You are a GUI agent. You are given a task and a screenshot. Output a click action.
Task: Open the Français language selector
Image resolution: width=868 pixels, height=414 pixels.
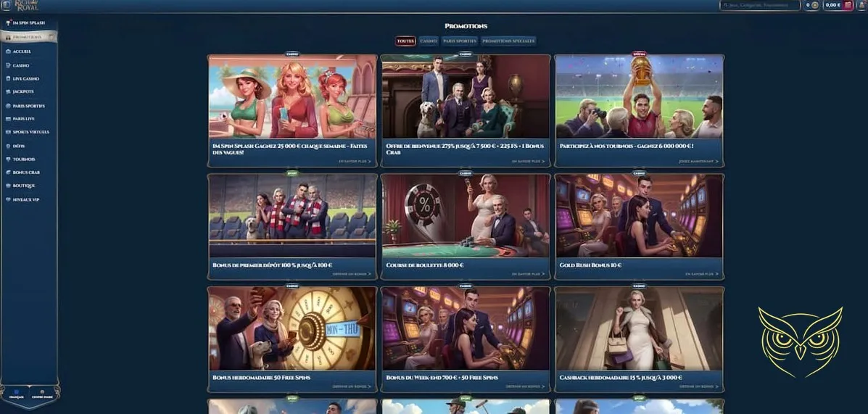16,395
